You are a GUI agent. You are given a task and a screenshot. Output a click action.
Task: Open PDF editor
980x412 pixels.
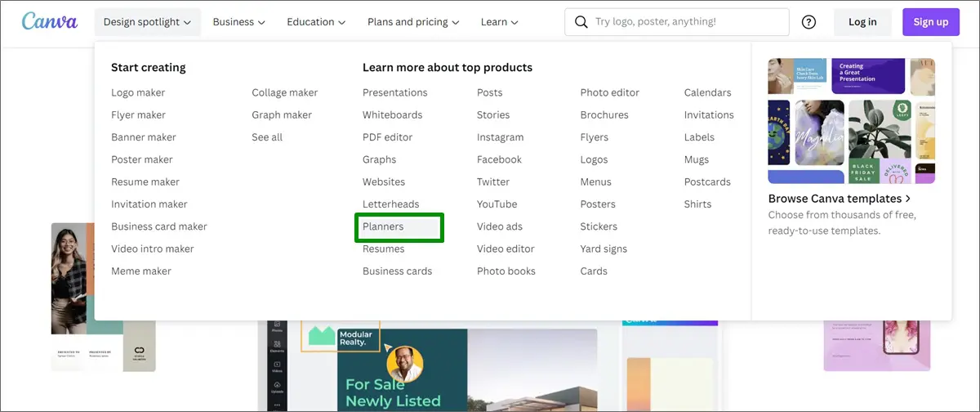[x=388, y=137]
